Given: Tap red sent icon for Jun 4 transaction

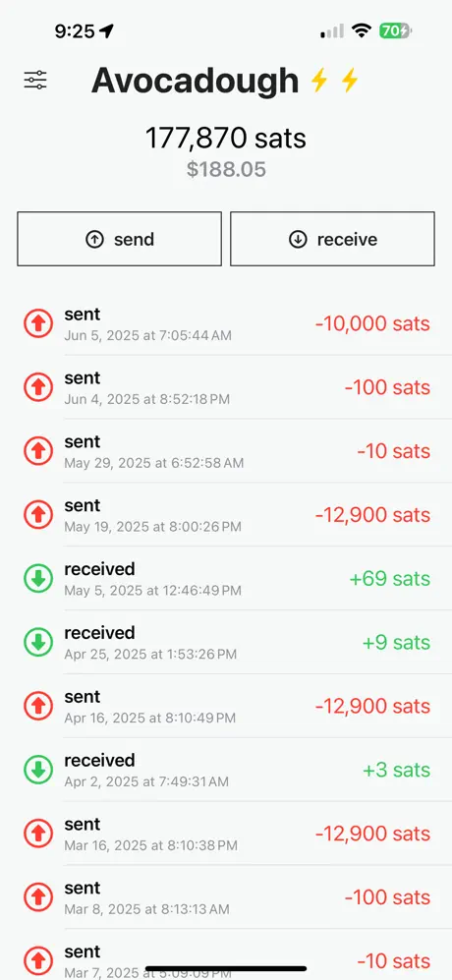Looking at the screenshot, I should tap(38, 387).
